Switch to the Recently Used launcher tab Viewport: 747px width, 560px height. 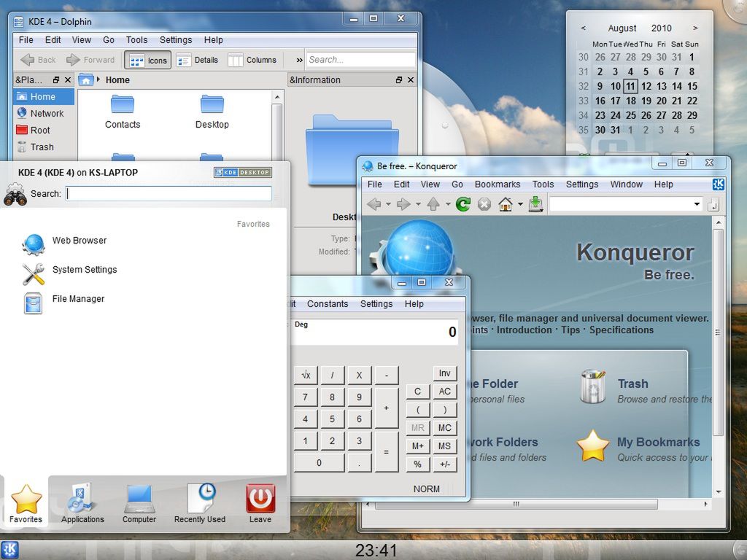pyautogui.click(x=200, y=505)
